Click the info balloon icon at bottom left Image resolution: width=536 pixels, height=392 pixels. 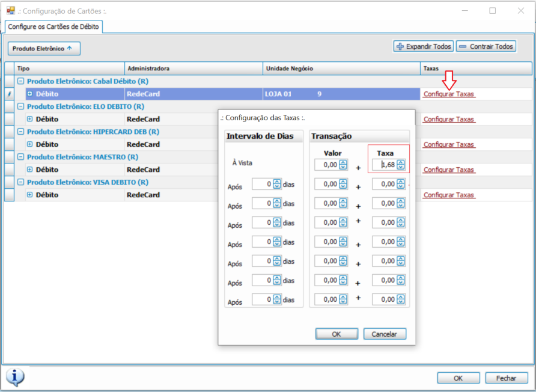(14, 377)
